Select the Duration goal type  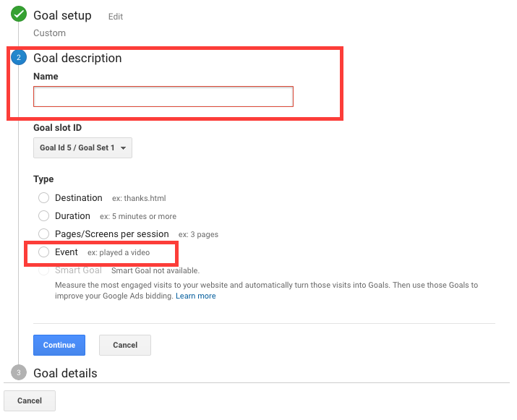[43, 216]
